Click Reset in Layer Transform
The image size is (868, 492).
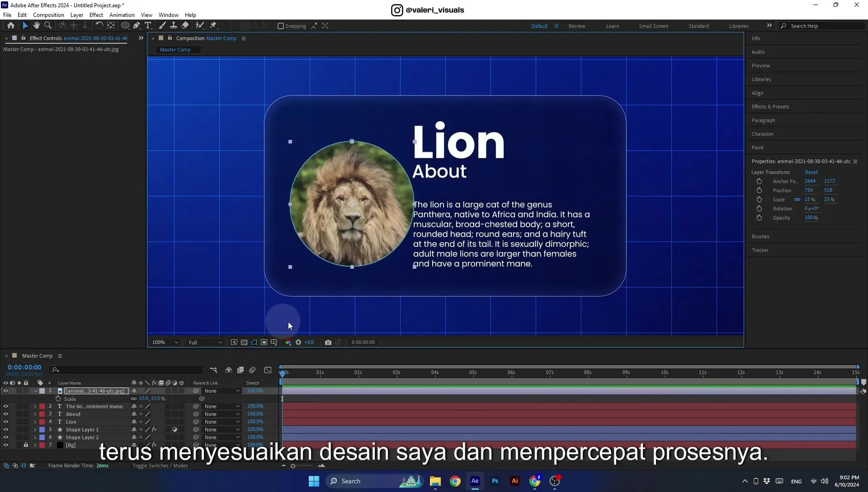(811, 172)
